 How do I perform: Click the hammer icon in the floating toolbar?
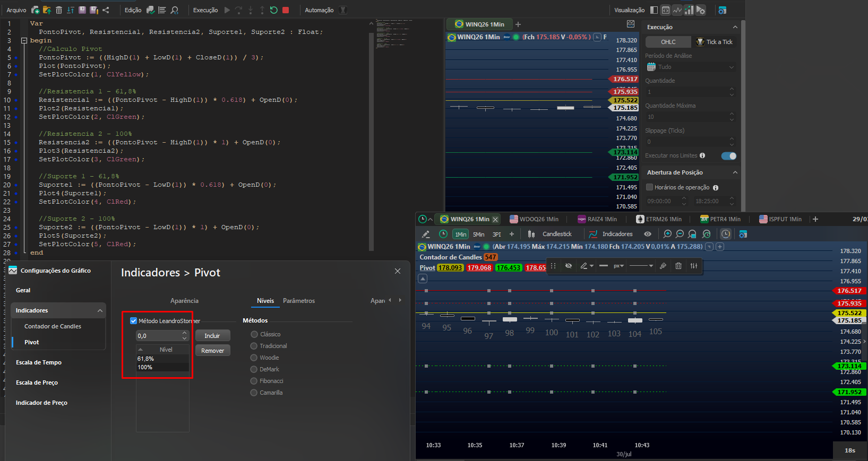(x=663, y=266)
